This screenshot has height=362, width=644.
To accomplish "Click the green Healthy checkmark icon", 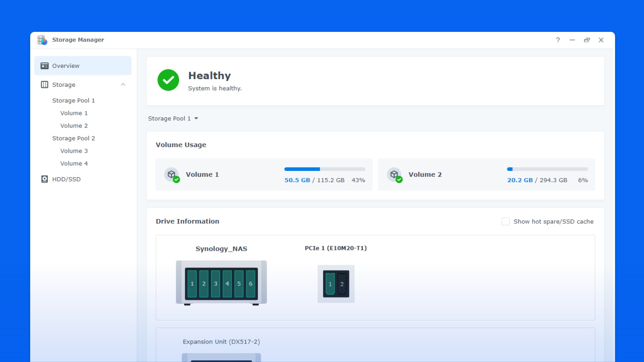I will click(168, 80).
